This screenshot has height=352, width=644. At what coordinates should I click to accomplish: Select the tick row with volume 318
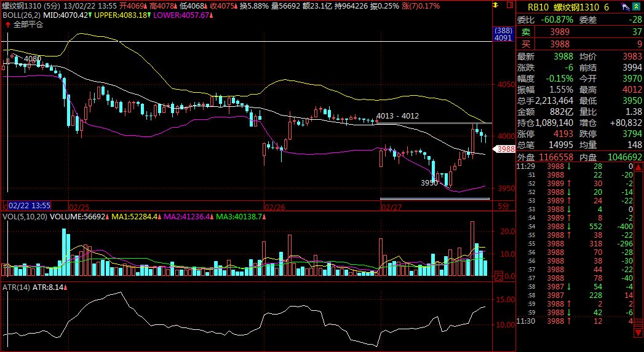pos(575,244)
